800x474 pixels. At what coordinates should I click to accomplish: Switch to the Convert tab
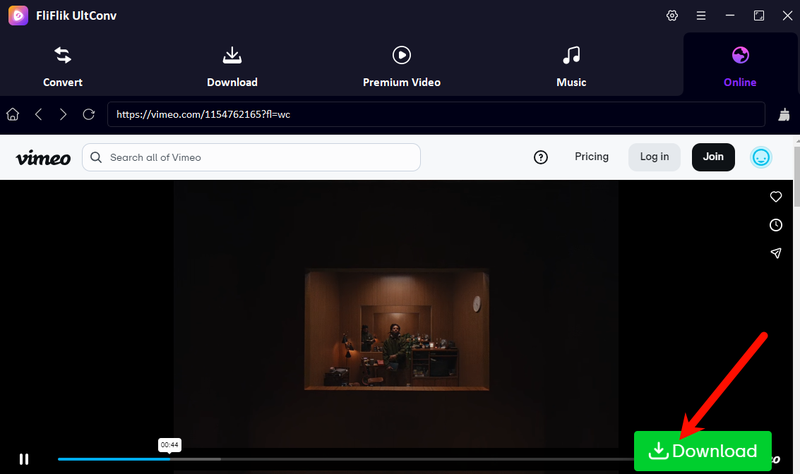[x=63, y=67]
